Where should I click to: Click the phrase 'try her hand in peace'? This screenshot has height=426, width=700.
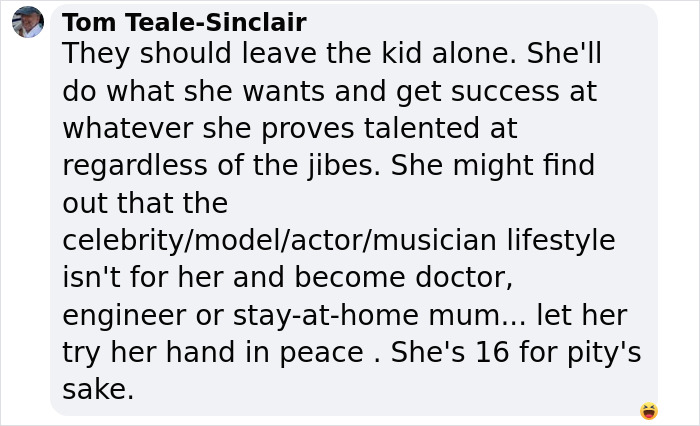coord(212,352)
